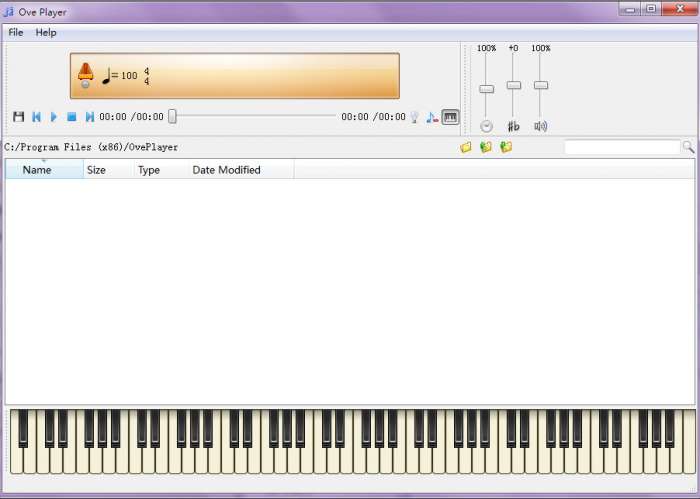This screenshot has width=700, height=499.
Task: Minimize the Ove Player window
Action: (x=630, y=9)
